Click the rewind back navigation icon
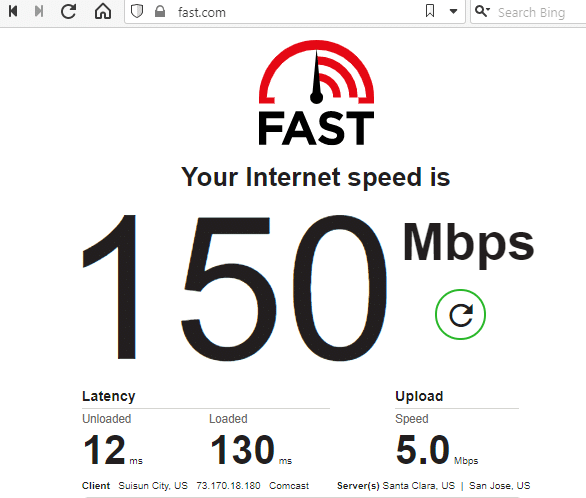The image size is (586, 498). click(x=13, y=11)
